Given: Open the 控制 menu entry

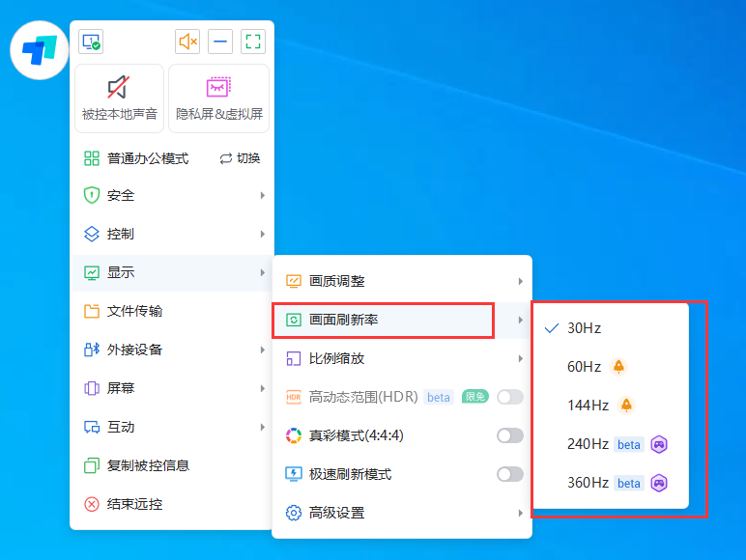Looking at the screenshot, I should (172, 234).
